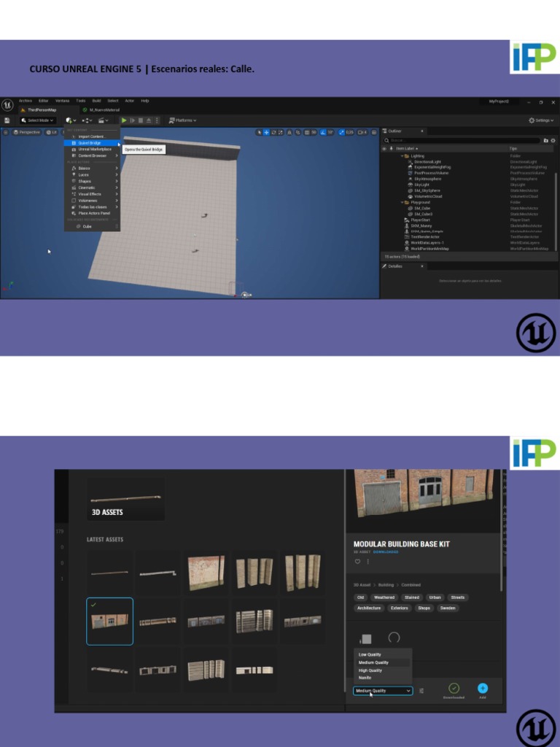
Task: Click the blue Add button in Bridge
Action: tap(483, 689)
